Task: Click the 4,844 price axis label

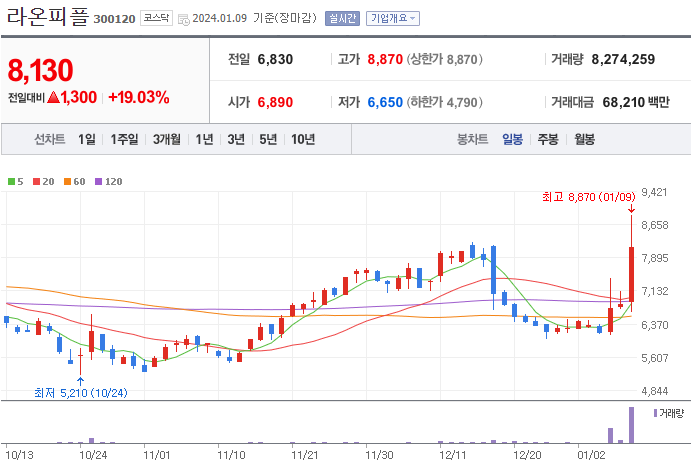Action: (654, 391)
